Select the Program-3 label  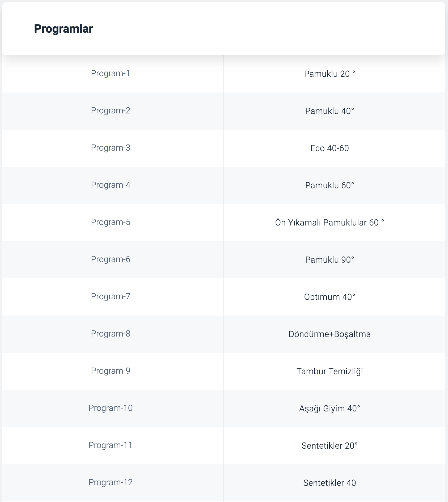coord(111,148)
